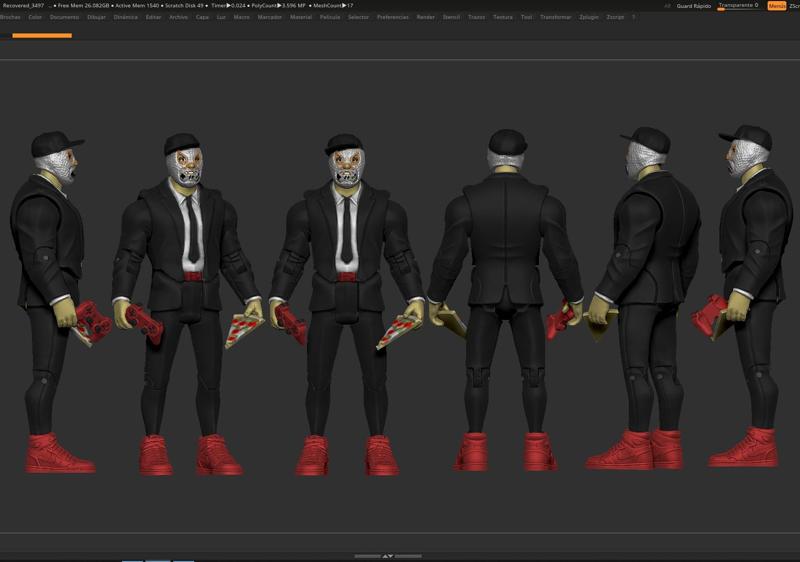Click the Active Mem 1540 status text

point(137,6)
